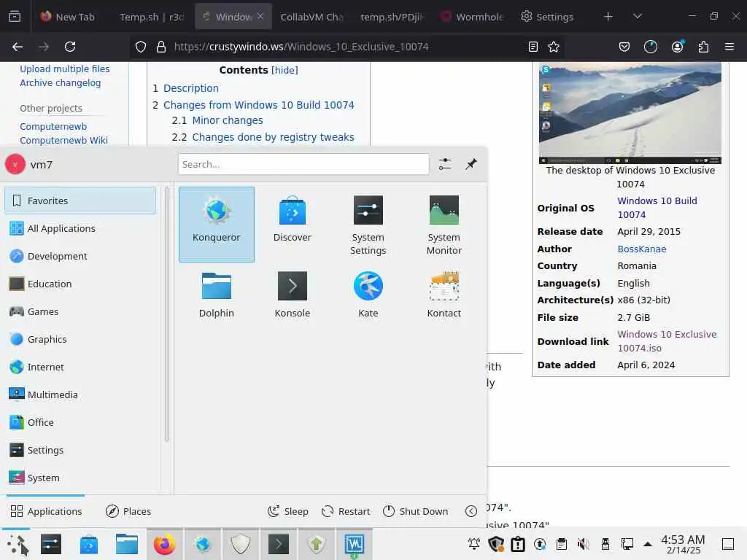
Task: Open Dolphin file manager in favorites grid
Action: pos(216,295)
